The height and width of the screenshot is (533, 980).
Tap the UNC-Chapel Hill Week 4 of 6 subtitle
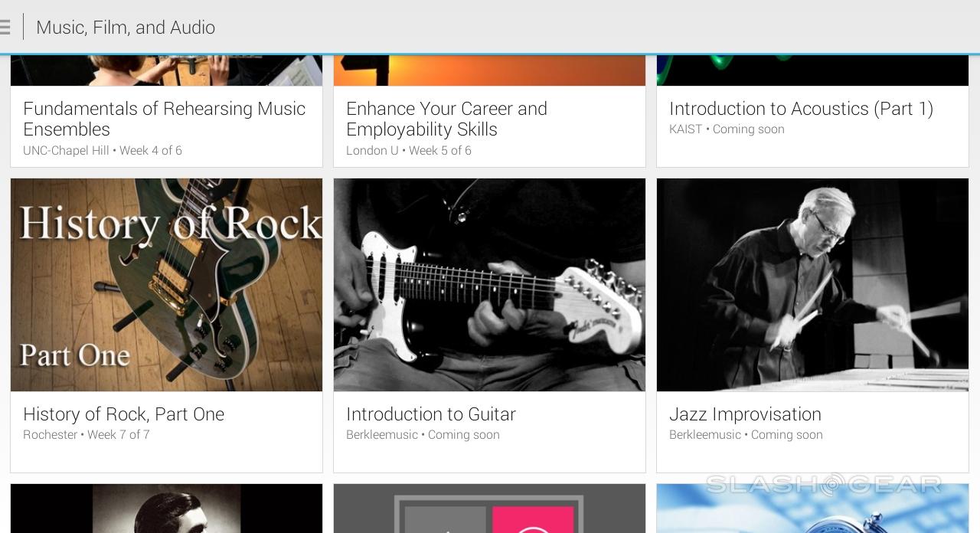click(103, 151)
